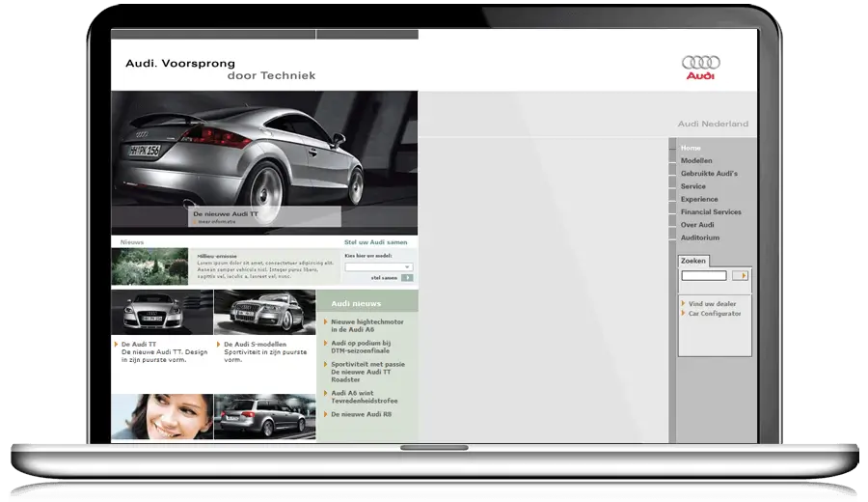The width and height of the screenshot is (868, 502).
Task: Open the Milieu-emissie news thumbnail
Action: (149, 266)
